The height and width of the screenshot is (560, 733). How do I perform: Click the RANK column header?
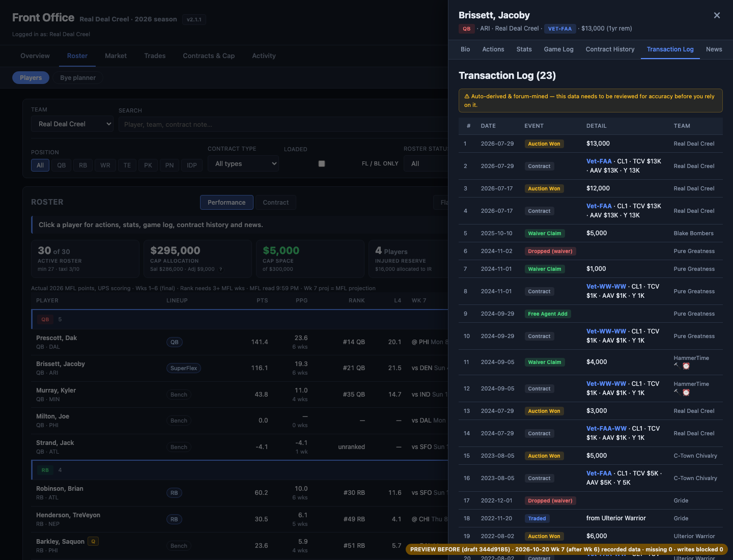coord(357,300)
